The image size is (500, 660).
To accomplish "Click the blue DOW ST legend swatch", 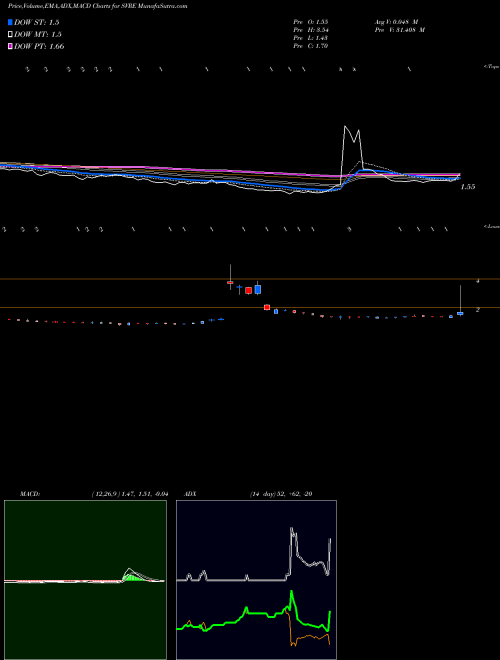I will (x=11, y=22).
